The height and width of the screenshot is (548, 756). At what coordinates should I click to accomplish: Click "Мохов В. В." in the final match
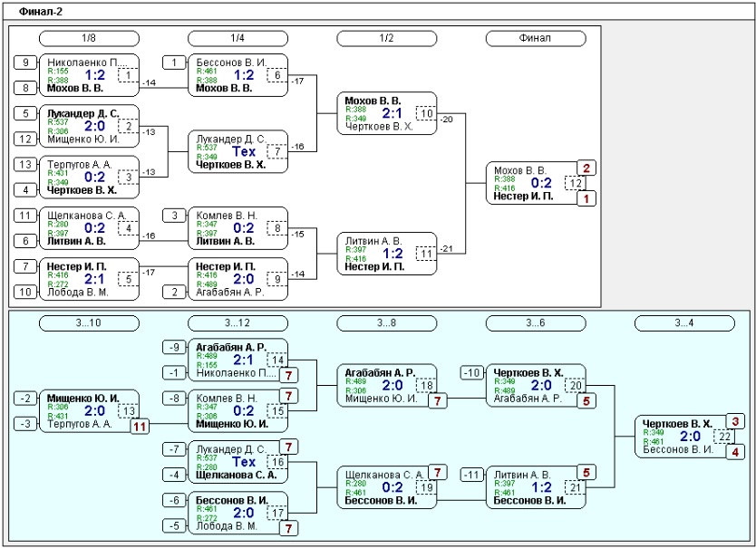(x=519, y=170)
